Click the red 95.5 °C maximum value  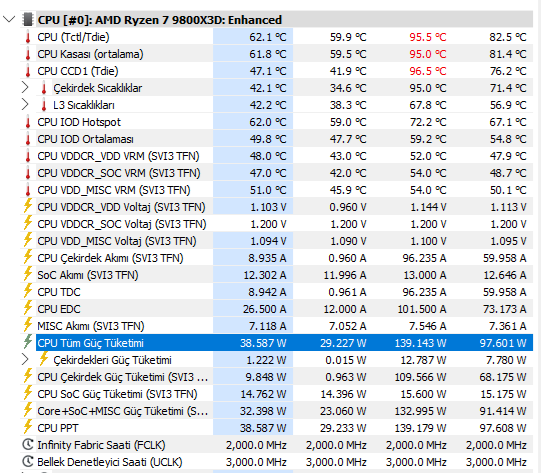tap(427, 37)
